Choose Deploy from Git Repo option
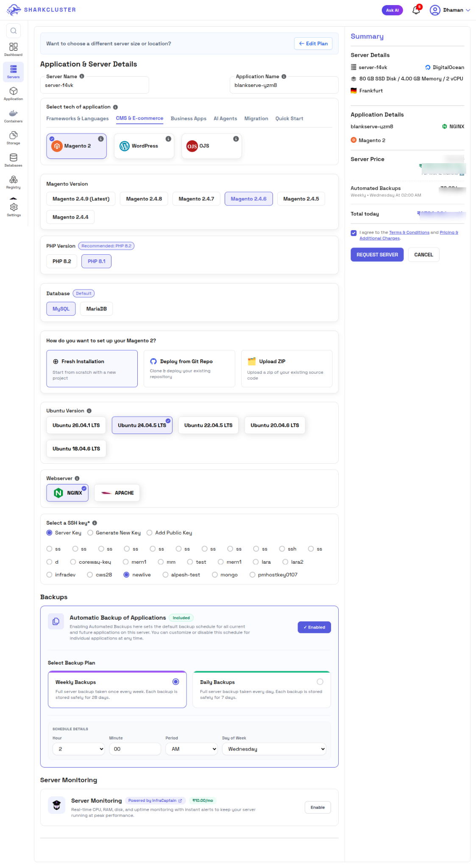The width and height of the screenshot is (476, 868). coord(189,369)
